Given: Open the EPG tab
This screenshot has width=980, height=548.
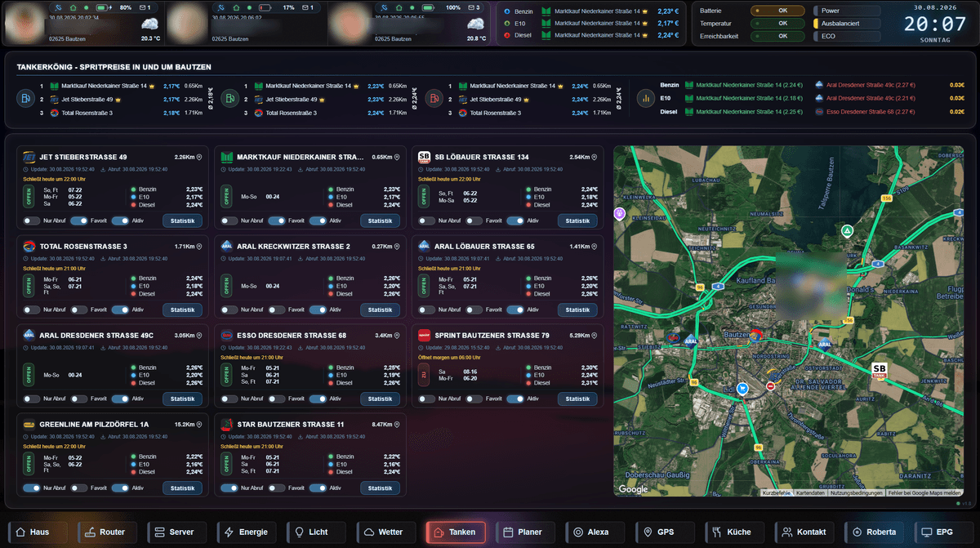Looking at the screenshot, I should click(944, 532).
